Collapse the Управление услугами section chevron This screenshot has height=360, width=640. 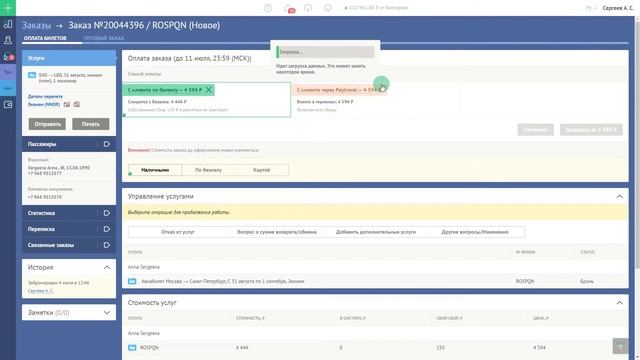tap(619, 196)
